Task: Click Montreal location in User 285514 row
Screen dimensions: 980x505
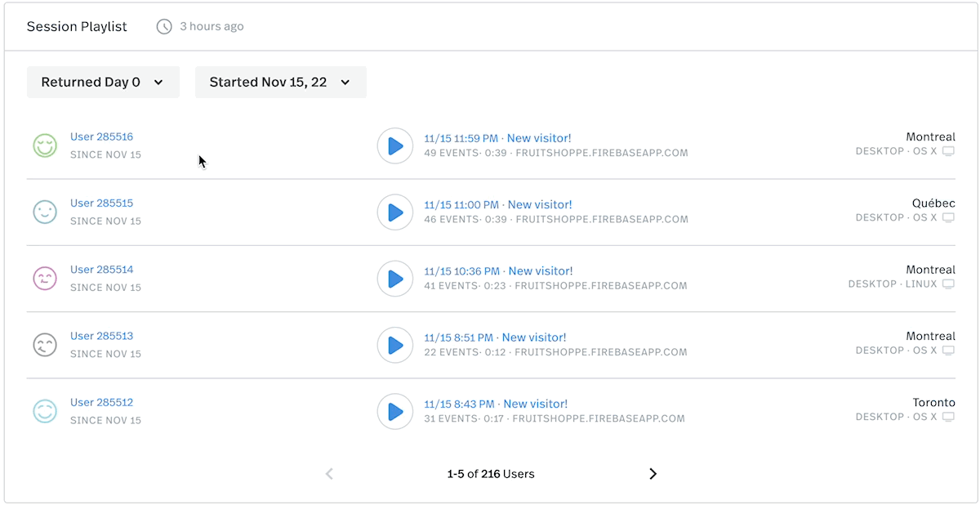Action: (931, 270)
